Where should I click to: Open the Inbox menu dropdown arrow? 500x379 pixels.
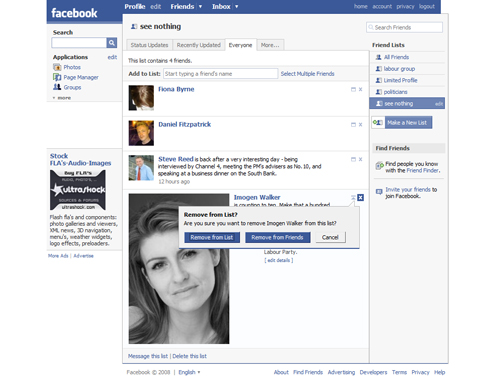(x=236, y=6)
